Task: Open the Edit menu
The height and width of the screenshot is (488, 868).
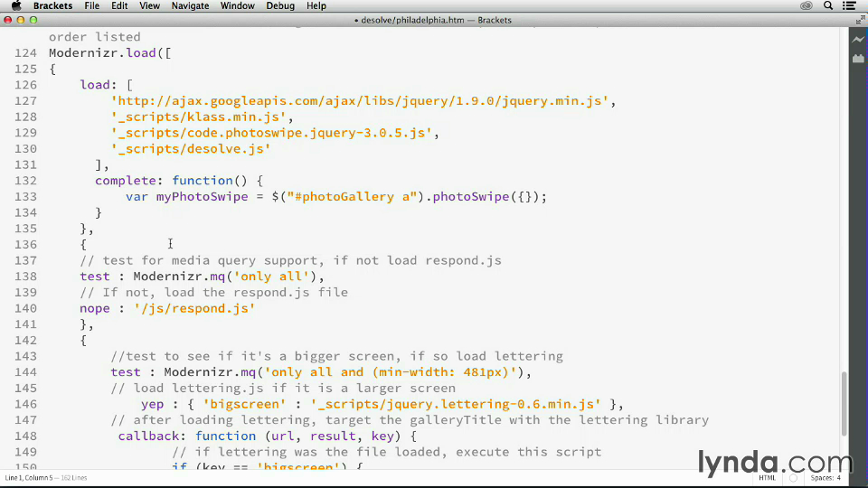Action: (x=119, y=5)
